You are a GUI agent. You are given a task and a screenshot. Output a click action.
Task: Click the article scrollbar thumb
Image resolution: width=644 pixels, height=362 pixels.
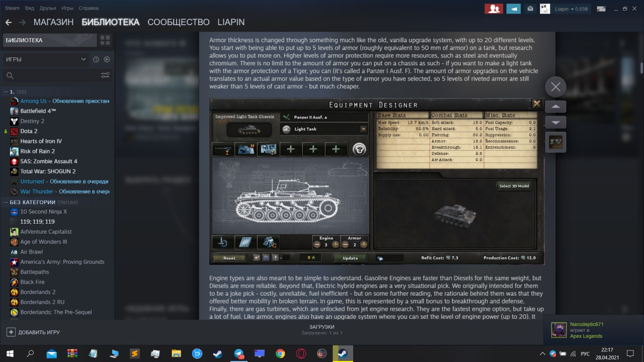pyautogui.click(x=641, y=67)
